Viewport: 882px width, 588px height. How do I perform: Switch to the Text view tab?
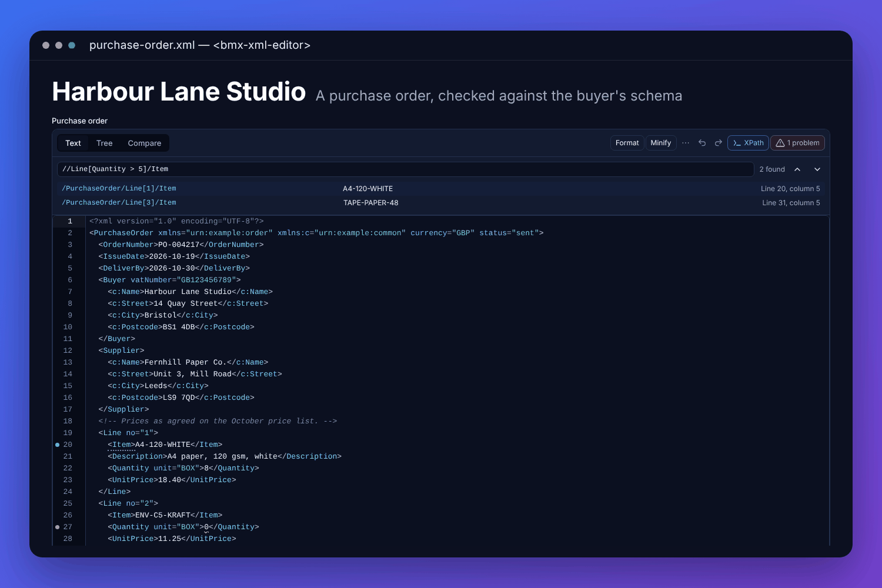tap(73, 143)
